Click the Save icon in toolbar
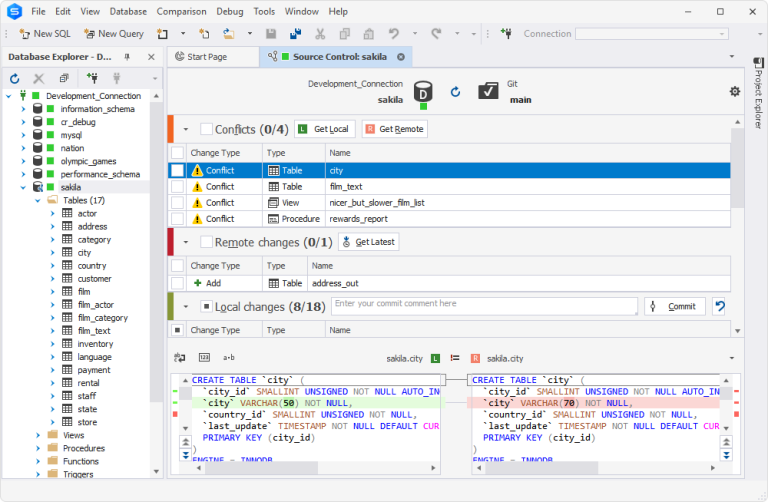Viewport: 768px width, 502px height. [271, 34]
